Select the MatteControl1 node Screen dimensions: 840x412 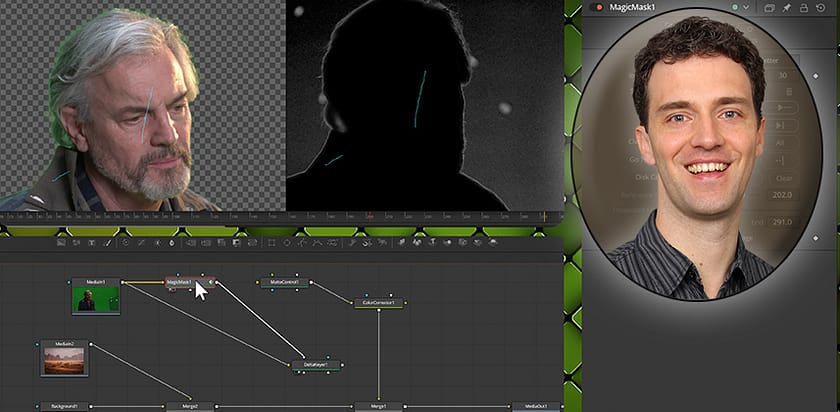(x=284, y=282)
